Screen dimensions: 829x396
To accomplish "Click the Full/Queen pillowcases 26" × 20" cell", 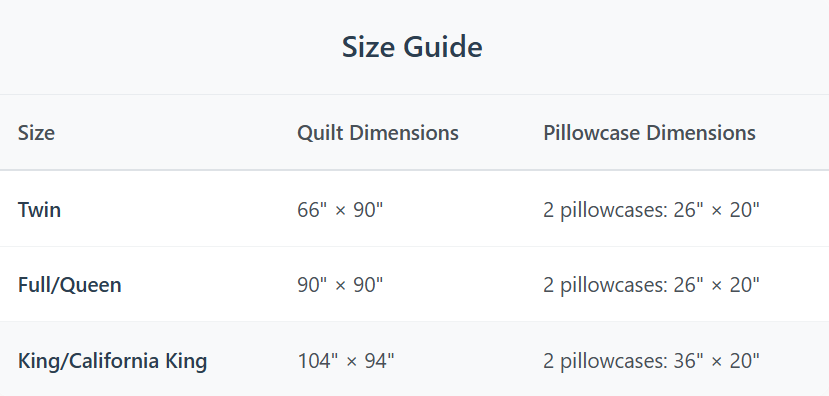I will [651, 285].
